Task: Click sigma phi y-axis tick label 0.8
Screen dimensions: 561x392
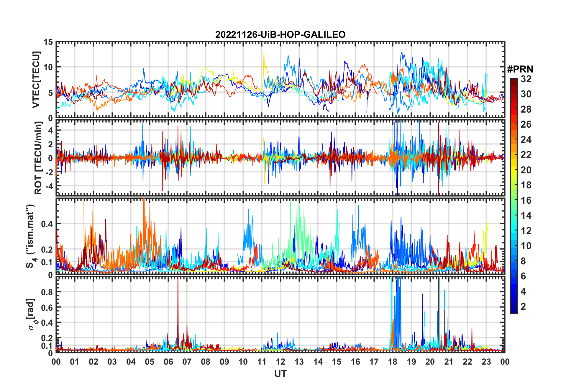Action: pyautogui.click(x=47, y=292)
